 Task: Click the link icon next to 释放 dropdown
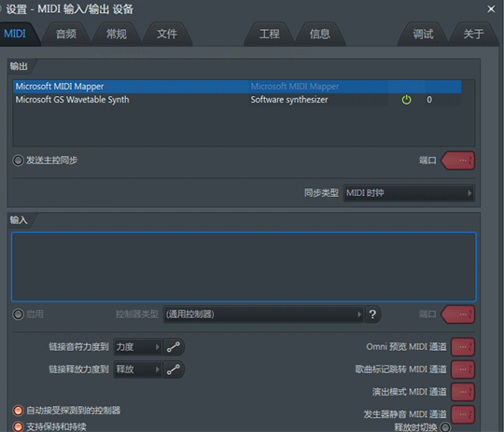(174, 369)
